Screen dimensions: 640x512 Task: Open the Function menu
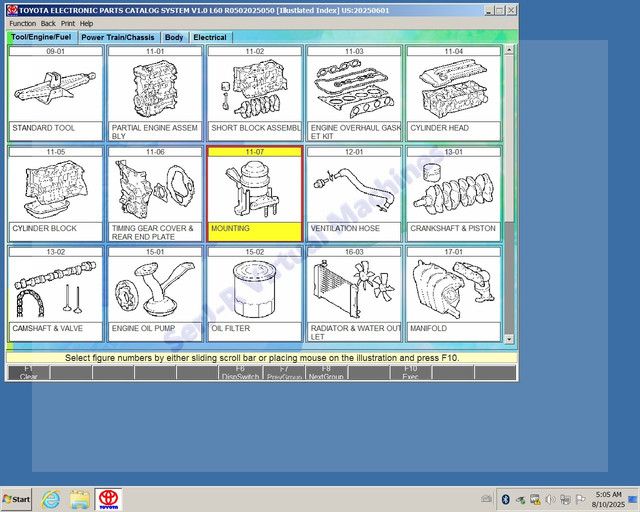22,23
